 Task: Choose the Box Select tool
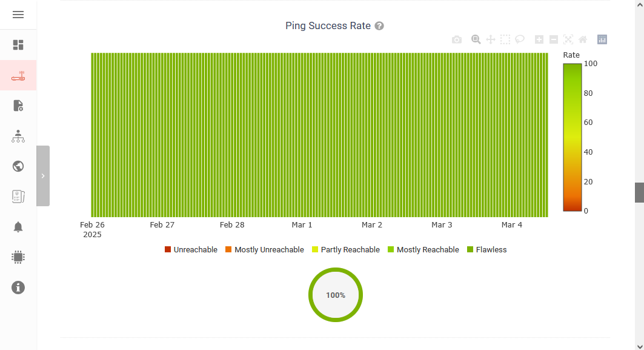[505, 40]
